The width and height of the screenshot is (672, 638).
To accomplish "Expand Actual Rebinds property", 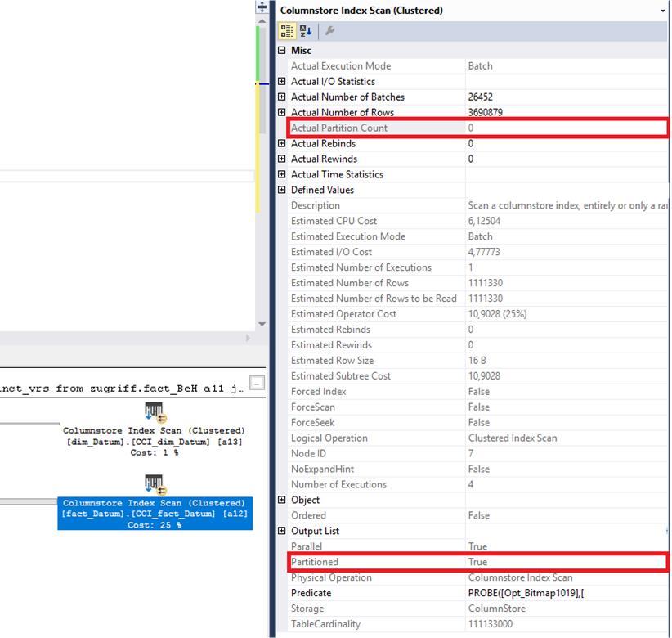I will pyautogui.click(x=281, y=143).
